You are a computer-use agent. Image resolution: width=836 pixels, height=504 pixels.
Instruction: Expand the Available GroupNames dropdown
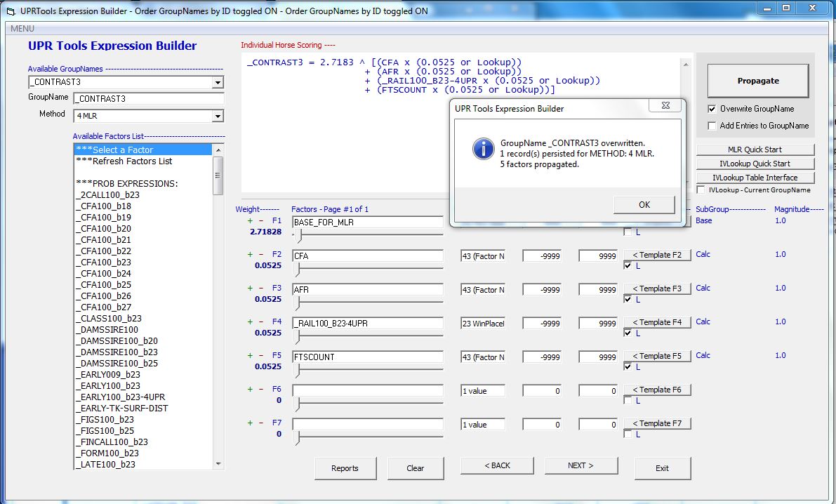(218, 82)
